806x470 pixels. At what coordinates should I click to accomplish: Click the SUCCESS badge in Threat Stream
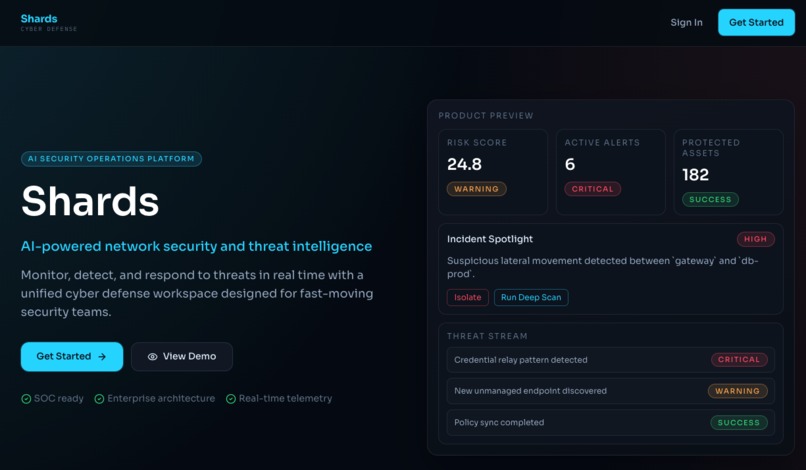click(x=739, y=423)
